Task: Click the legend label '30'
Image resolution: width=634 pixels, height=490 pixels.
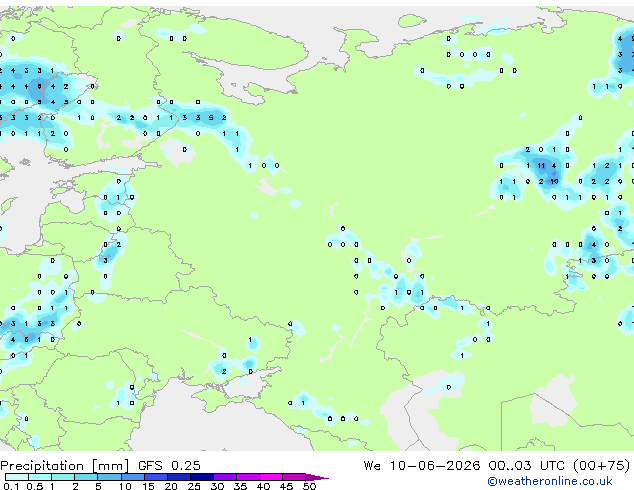Action: [x=217, y=486]
